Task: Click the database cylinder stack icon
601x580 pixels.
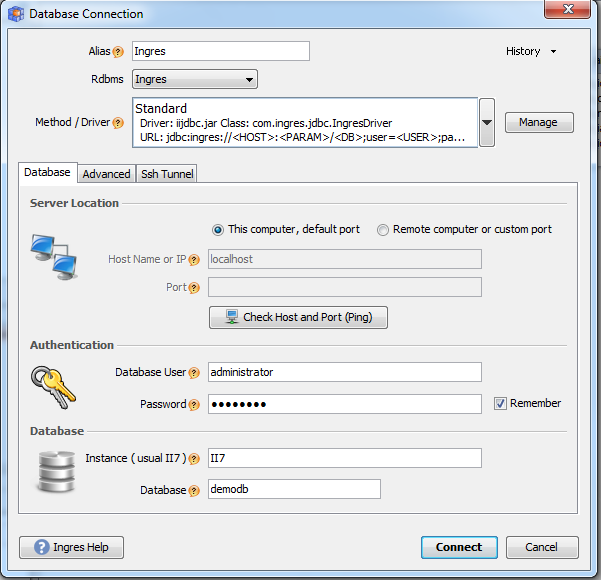Action: pos(56,472)
